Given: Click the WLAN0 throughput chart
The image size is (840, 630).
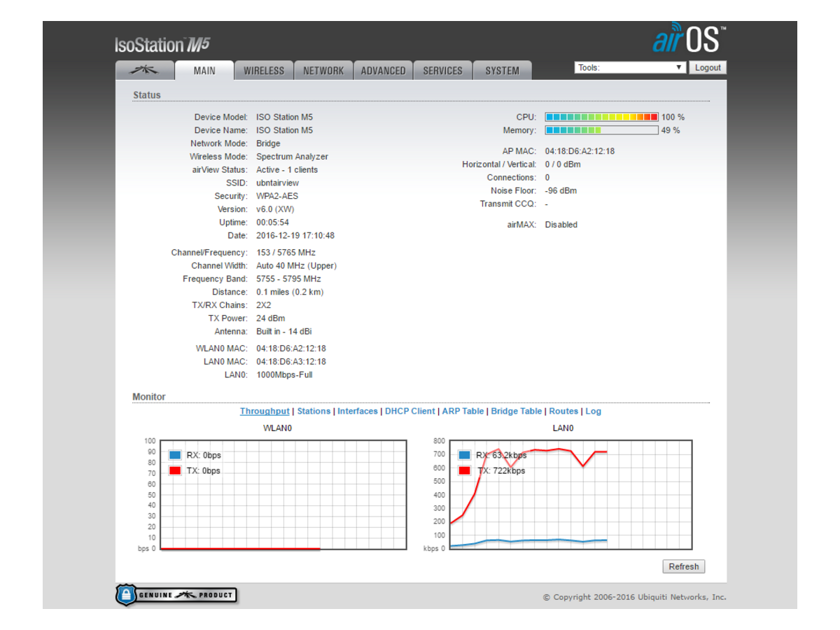Looking at the screenshot, I should pyautogui.click(x=283, y=495).
